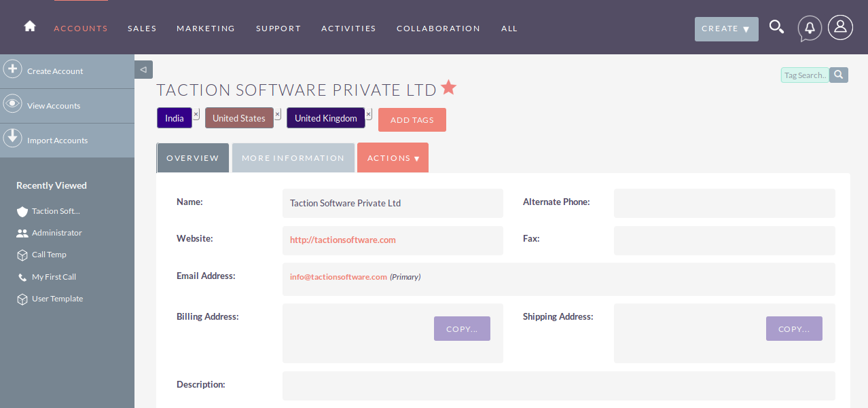This screenshot has width=868, height=408.
Task: Click the tag search magnifier button
Action: [839, 75]
